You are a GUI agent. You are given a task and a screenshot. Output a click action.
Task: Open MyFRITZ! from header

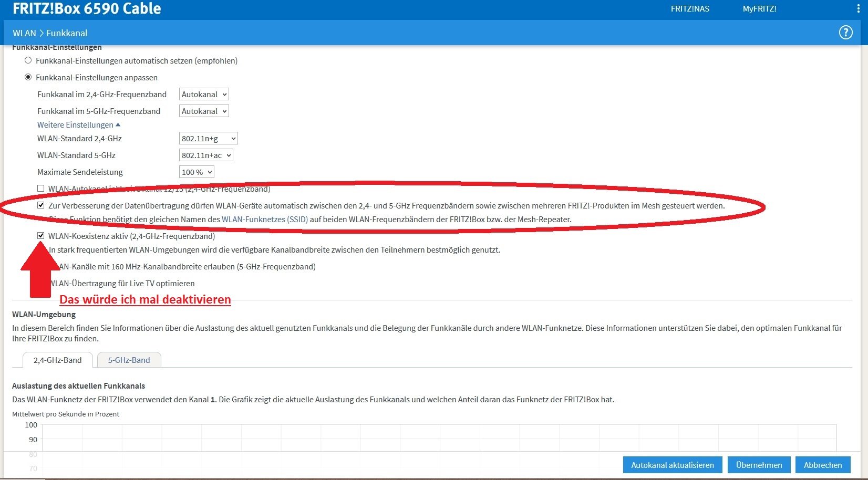pos(759,9)
